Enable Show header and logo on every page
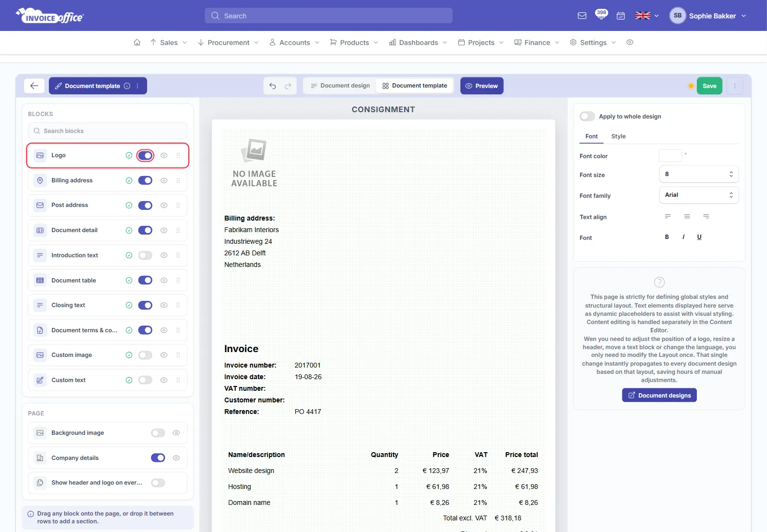The image size is (767, 532). pos(158,483)
